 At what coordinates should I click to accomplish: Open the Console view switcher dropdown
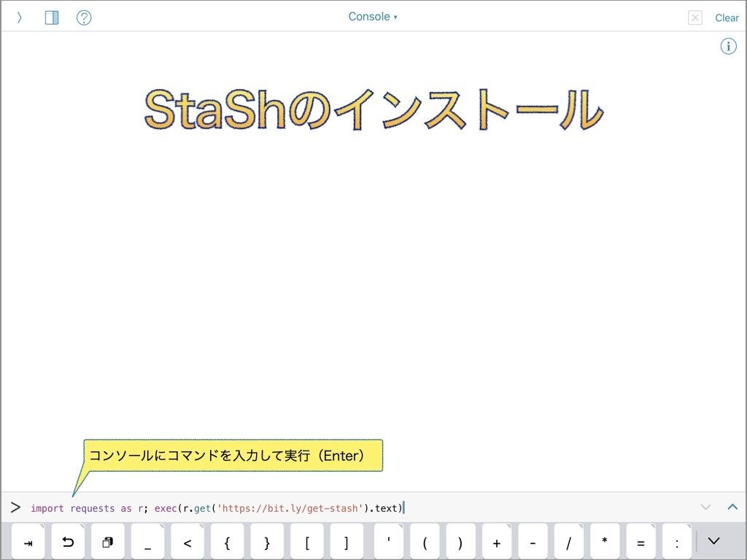pos(373,16)
